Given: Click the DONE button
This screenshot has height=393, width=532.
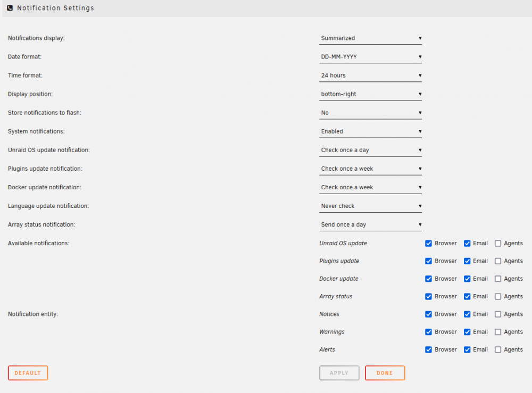Looking at the screenshot, I should [385, 373].
